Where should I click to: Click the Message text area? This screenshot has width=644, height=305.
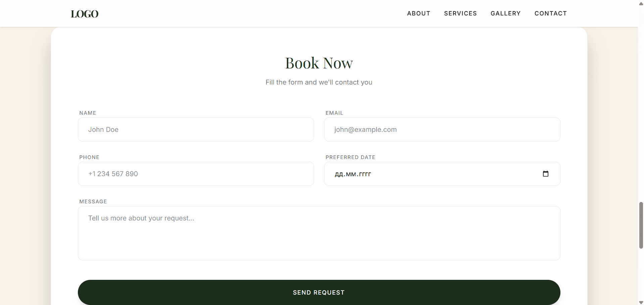click(x=319, y=233)
